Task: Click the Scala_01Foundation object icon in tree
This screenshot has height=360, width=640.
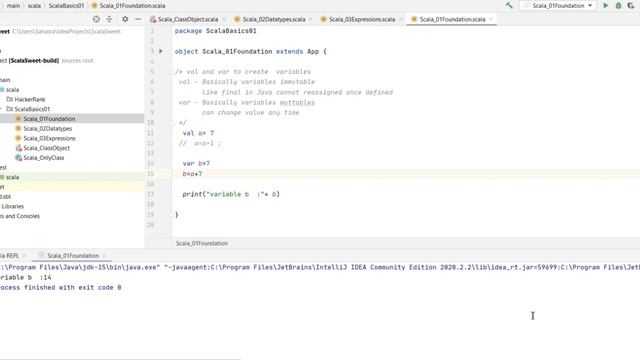Action: click(x=18, y=119)
